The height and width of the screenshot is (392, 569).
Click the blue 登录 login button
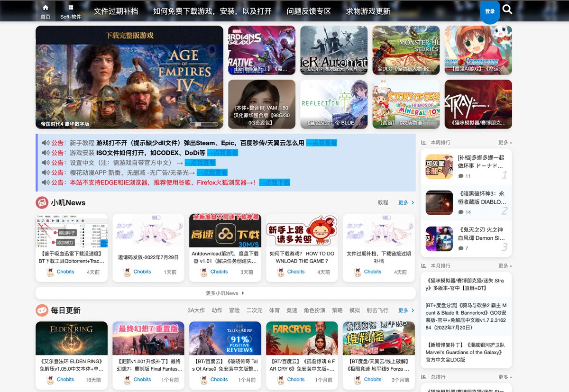(490, 11)
